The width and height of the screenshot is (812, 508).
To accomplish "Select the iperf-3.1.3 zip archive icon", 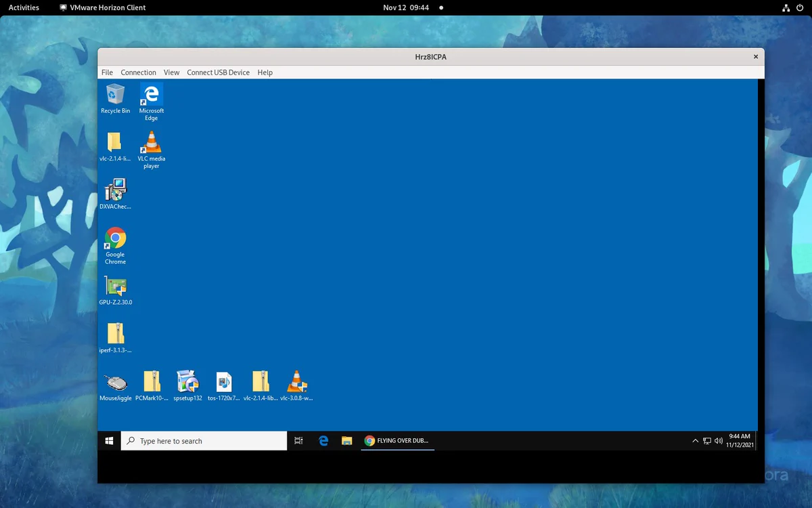I will (115, 338).
